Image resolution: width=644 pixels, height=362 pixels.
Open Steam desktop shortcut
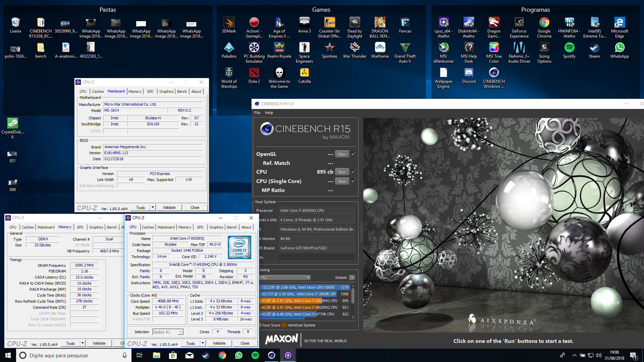tap(594, 50)
